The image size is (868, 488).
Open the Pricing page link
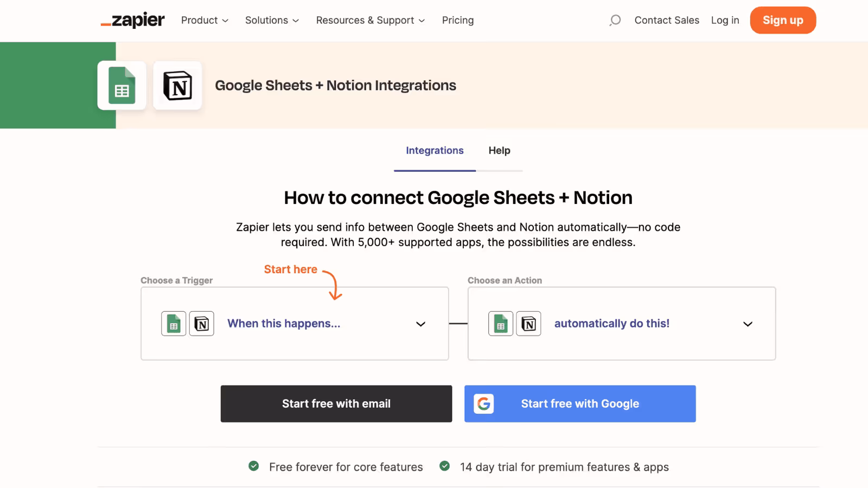(458, 21)
